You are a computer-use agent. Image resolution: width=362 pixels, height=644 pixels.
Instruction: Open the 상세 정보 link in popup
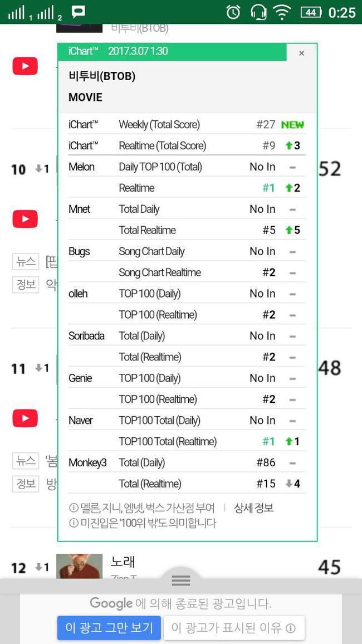(254, 508)
